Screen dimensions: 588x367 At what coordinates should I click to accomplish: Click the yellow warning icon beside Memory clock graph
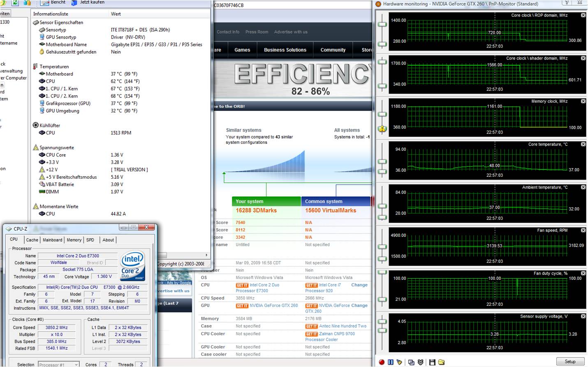382,129
